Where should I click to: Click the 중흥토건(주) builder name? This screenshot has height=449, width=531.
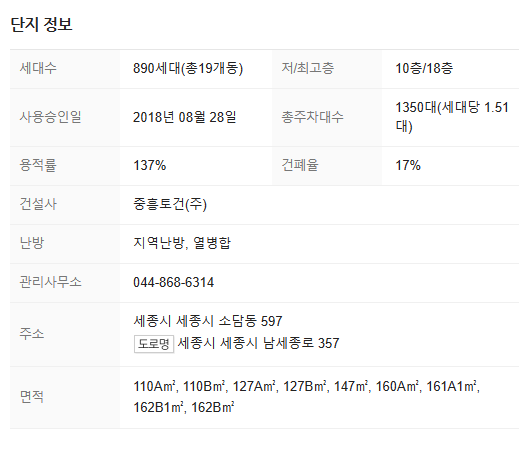pyautogui.click(x=170, y=204)
